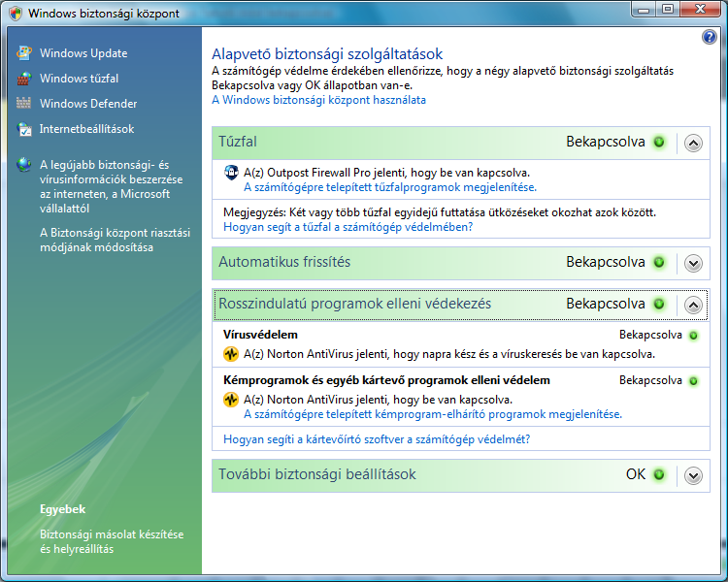This screenshot has width=728, height=582.
Task: Click green status light in Rosszindulatú programok header
Action: pos(659,305)
